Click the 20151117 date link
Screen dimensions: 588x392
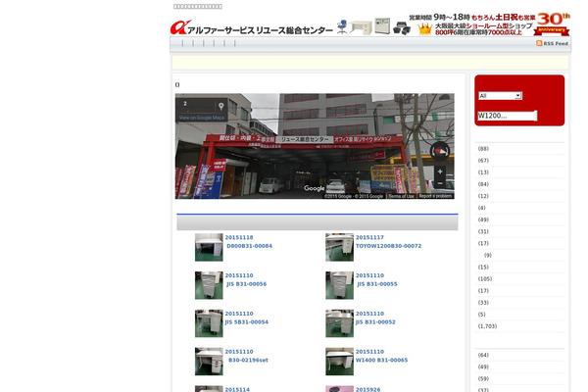pos(369,237)
